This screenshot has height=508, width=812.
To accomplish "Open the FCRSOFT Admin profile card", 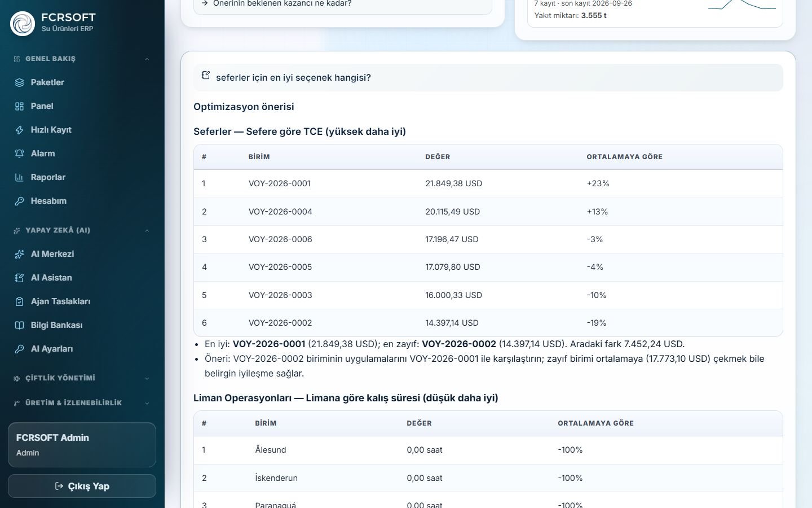I will 82,445.
